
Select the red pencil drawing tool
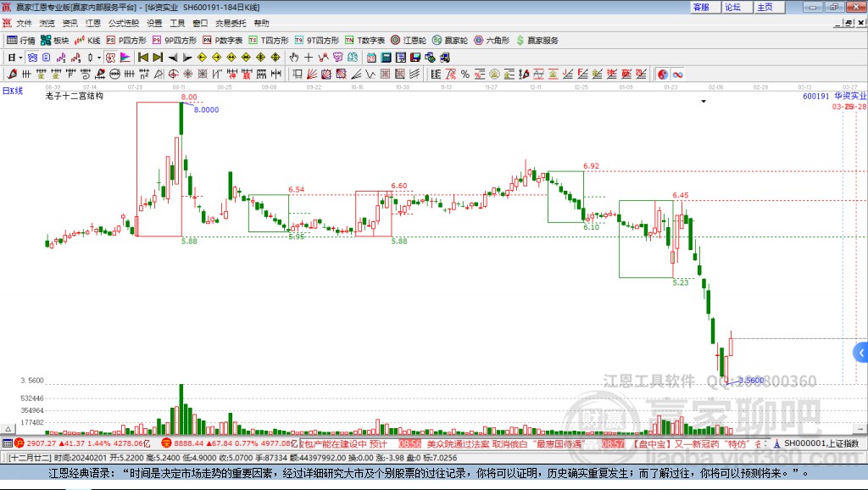click(x=12, y=75)
